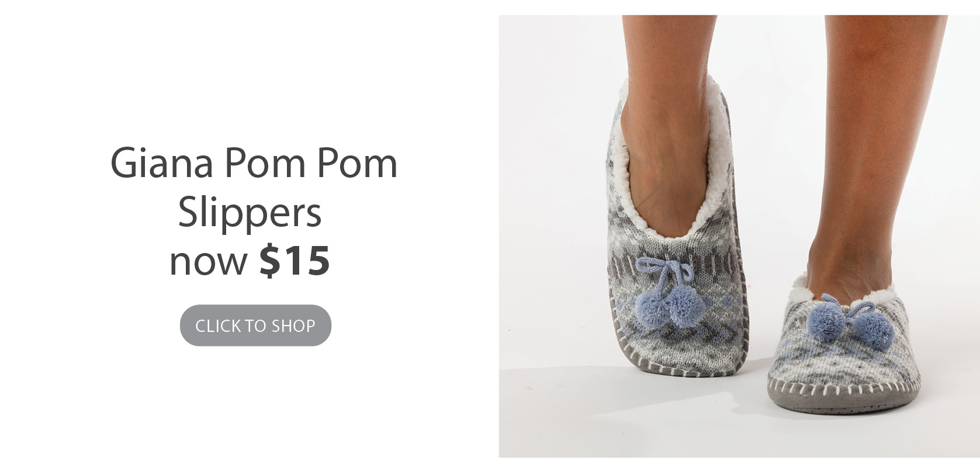Viewport: 980px width, 471px height.
Task: Select the Giana Pom Pom heading text
Action: click(x=254, y=163)
